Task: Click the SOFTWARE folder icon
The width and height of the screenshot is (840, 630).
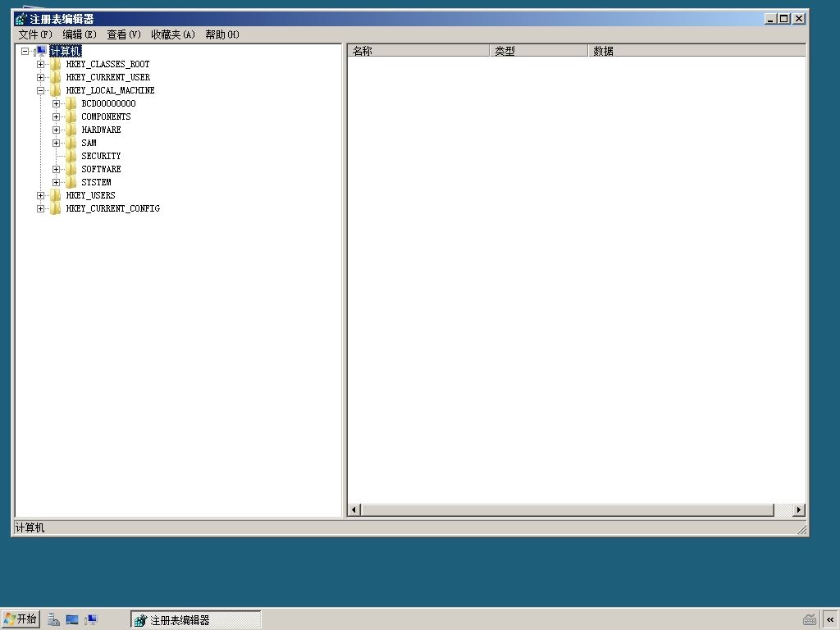Action: (x=71, y=169)
